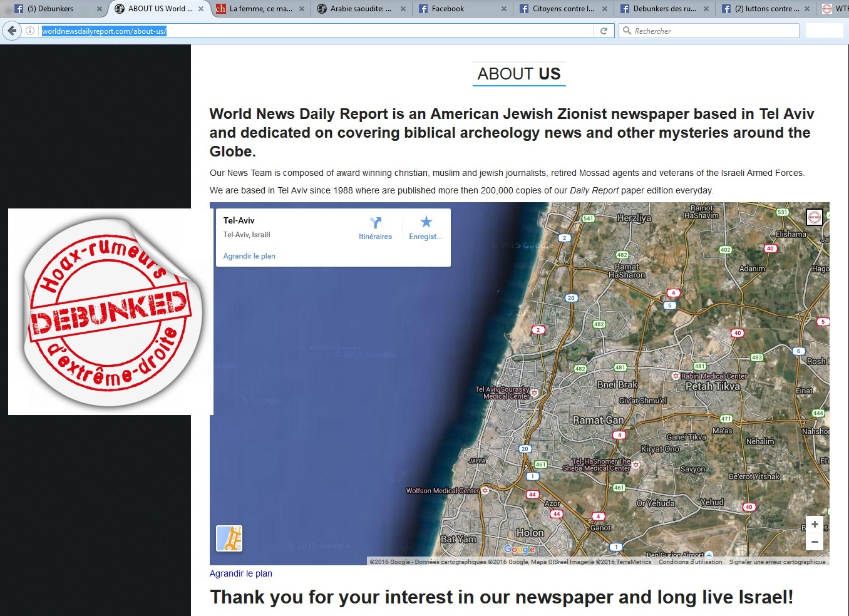Switch to the La femme, ce ma... tab

coord(260,9)
